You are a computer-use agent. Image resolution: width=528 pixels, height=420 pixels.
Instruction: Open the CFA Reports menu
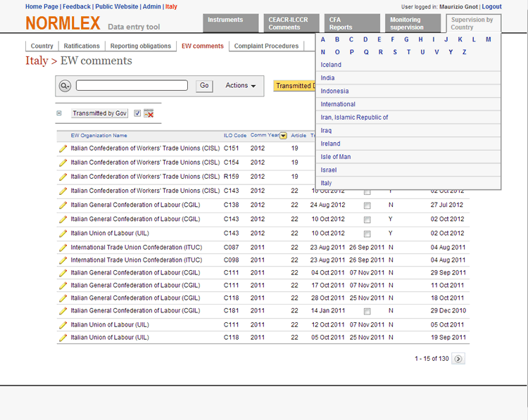(352, 23)
